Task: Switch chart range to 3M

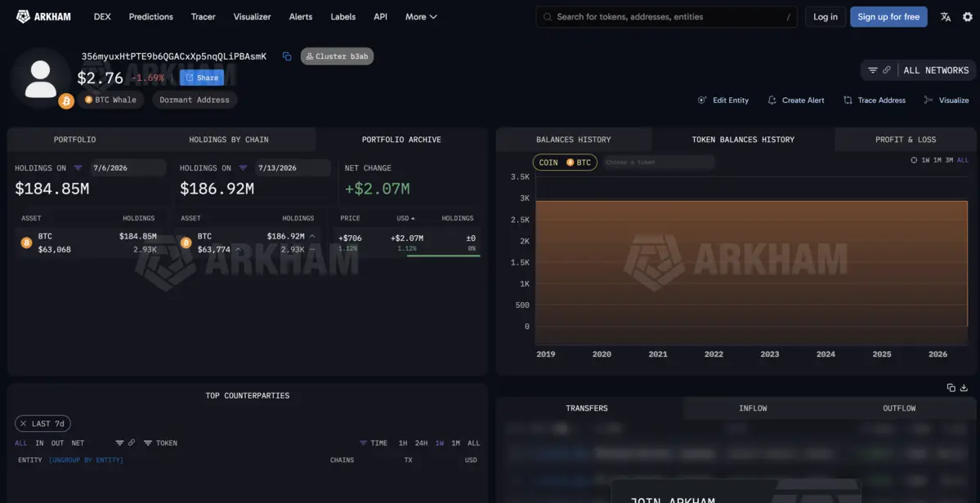Action: pos(949,160)
